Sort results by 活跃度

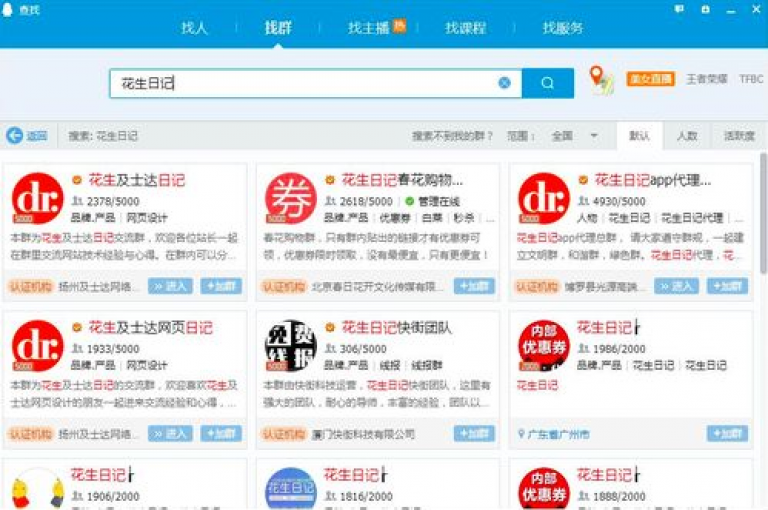(739, 136)
